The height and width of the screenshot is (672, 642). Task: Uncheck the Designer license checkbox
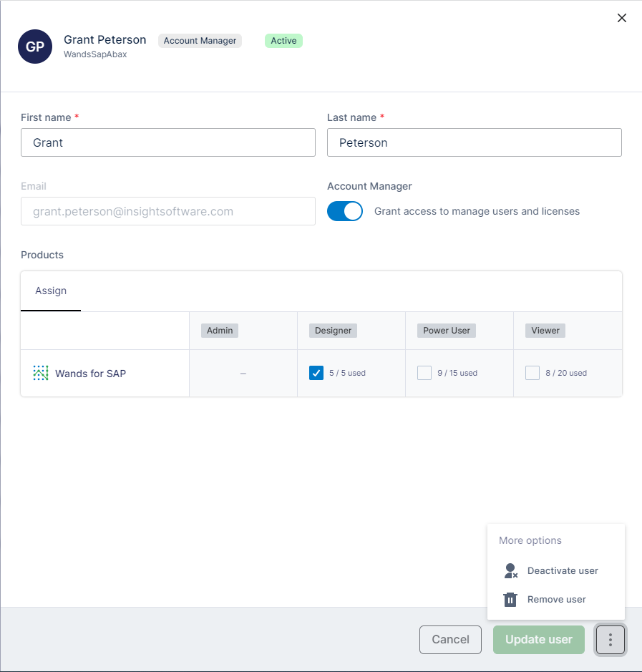tap(316, 373)
